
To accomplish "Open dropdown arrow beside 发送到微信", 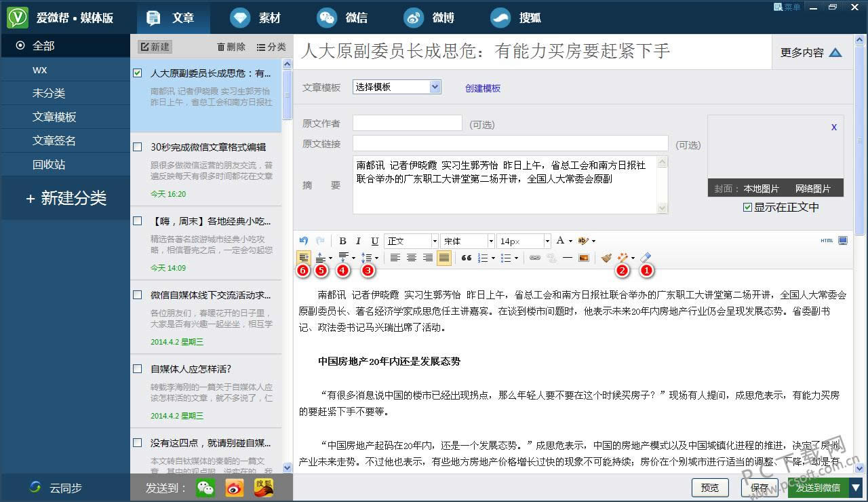I will pyautogui.click(x=856, y=487).
